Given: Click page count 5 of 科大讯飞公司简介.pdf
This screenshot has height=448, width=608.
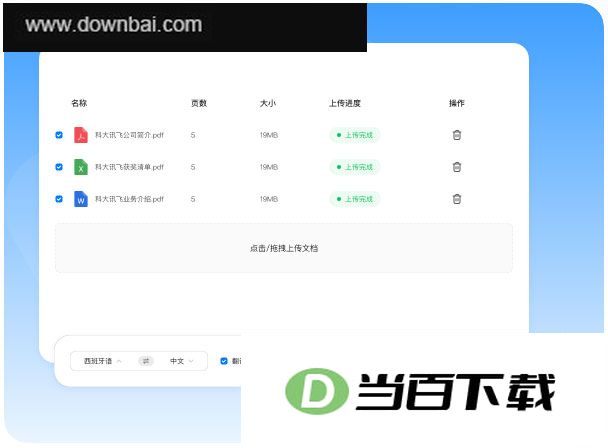Looking at the screenshot, I should [x=193, y=135].
